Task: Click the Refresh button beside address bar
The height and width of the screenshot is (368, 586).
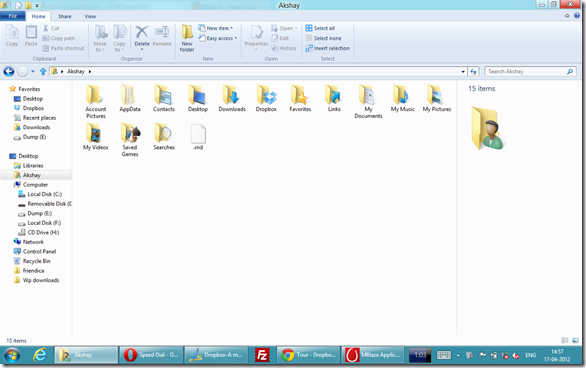Action: coord(474,71)
